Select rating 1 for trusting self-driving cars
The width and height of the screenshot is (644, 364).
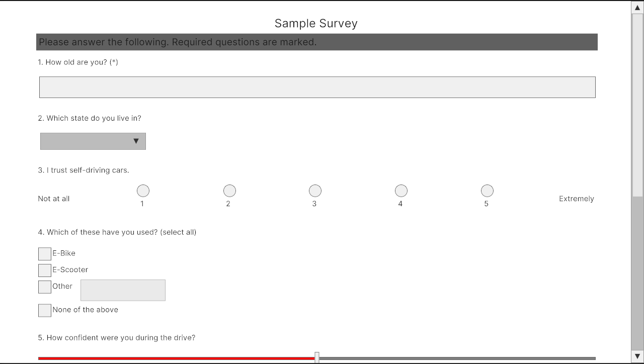(143, 191)
